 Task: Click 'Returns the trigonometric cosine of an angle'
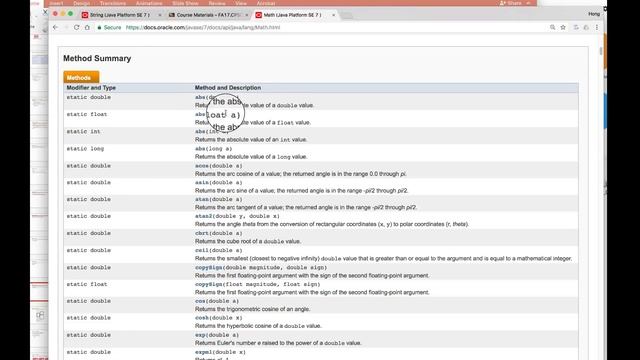click(252, 309)
